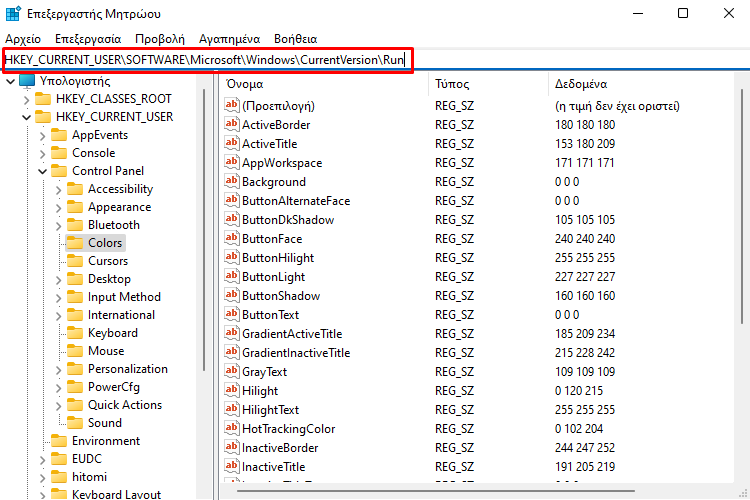Open the Αρχείο menu
The image size is (750, 500).
coord(23,39)
